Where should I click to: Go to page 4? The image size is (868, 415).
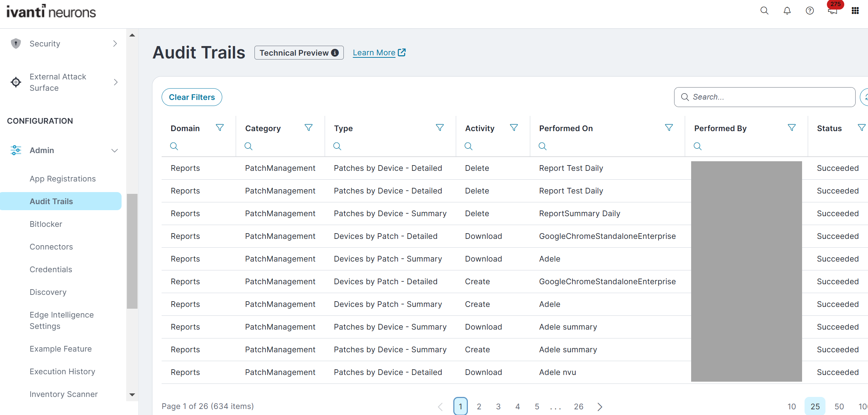click(517, 406)
